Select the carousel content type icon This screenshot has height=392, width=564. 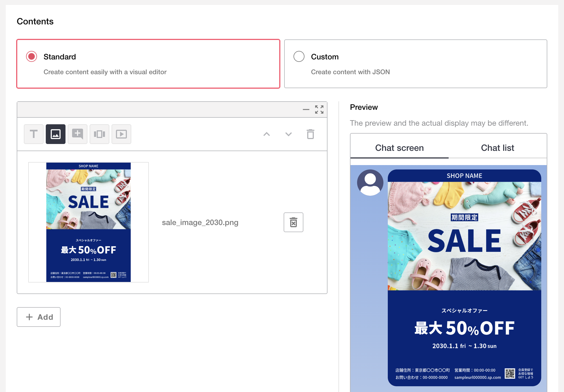tap(99, 134)
